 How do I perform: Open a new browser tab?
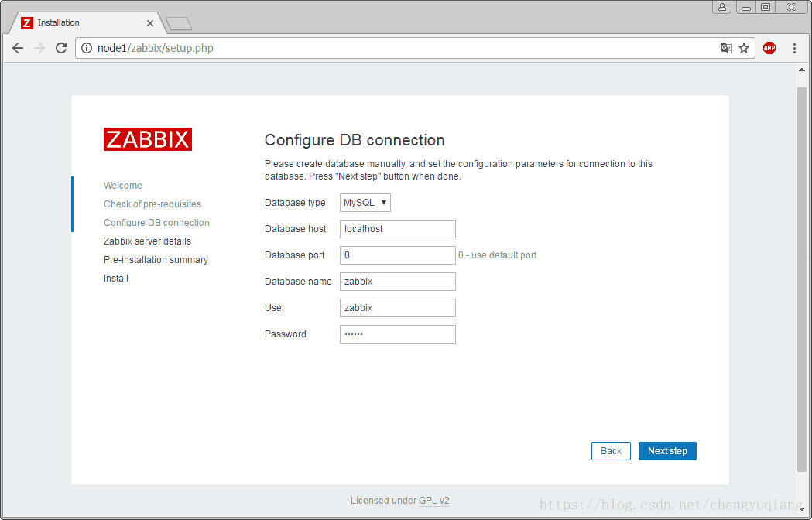click(179, 23)
